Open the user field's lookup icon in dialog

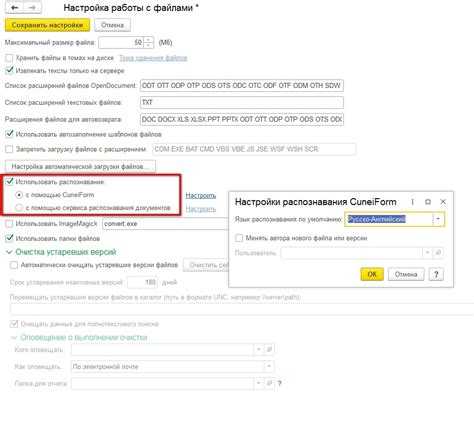438,253
